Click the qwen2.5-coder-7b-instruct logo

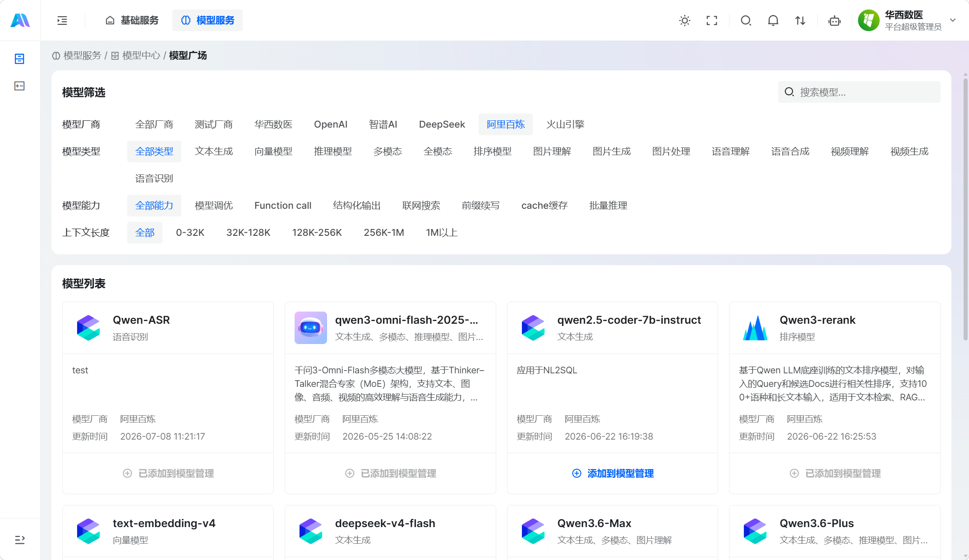pyautogui.click(x=533, y=328)
